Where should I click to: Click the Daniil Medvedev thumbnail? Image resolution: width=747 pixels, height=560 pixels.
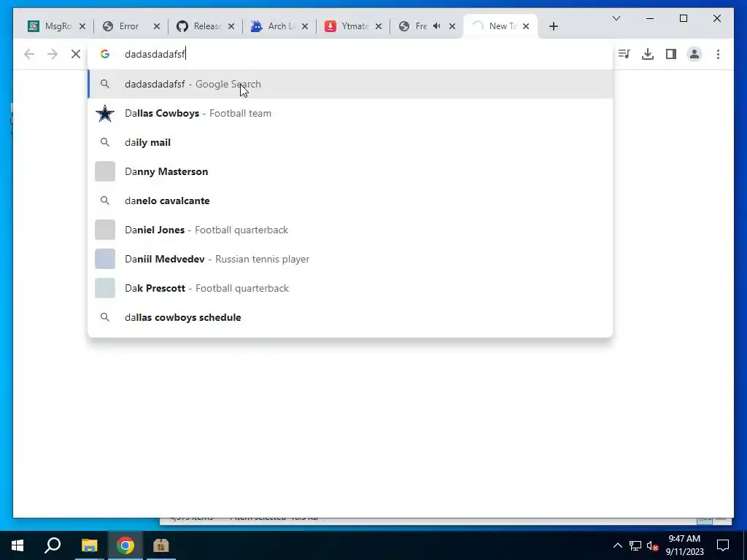pyautogui.click(x=105, y=259)
